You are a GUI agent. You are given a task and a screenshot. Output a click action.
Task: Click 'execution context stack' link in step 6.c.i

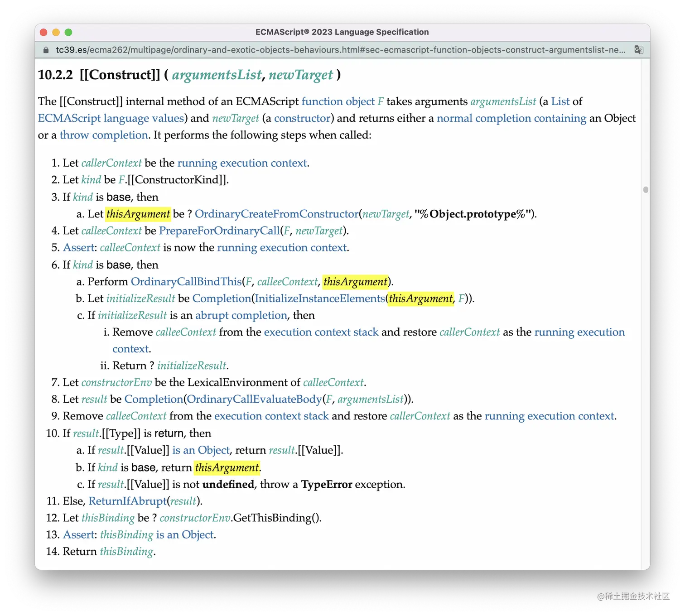click(x=321, y=332)
